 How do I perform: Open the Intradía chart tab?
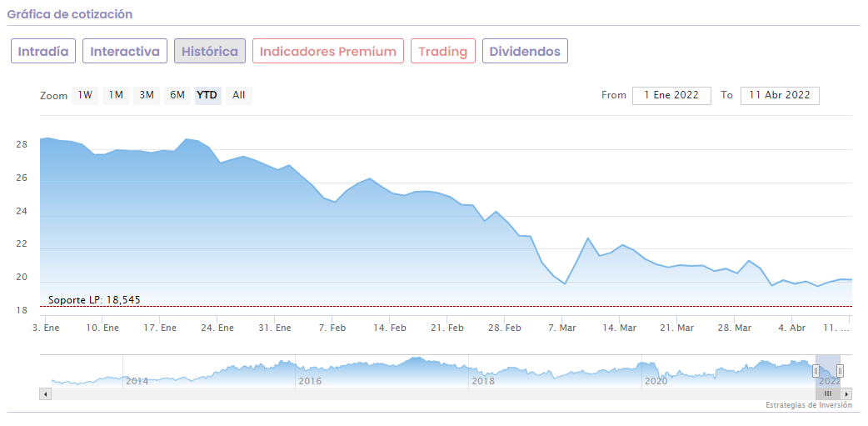click(x=43, y=52)
